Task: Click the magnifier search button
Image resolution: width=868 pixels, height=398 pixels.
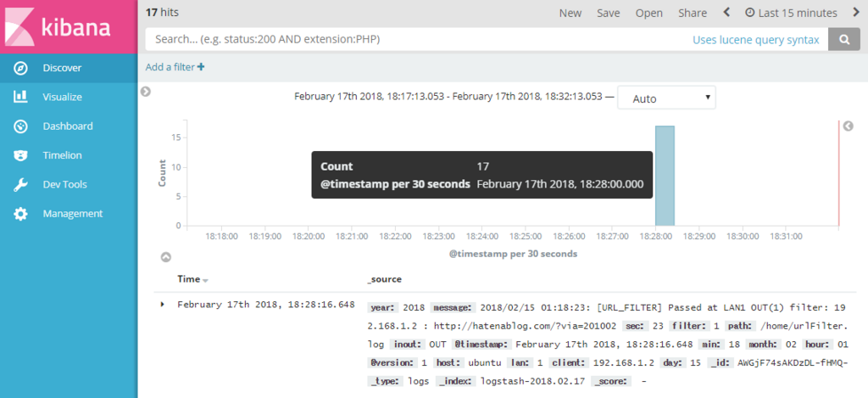Action: pos(844,39)
